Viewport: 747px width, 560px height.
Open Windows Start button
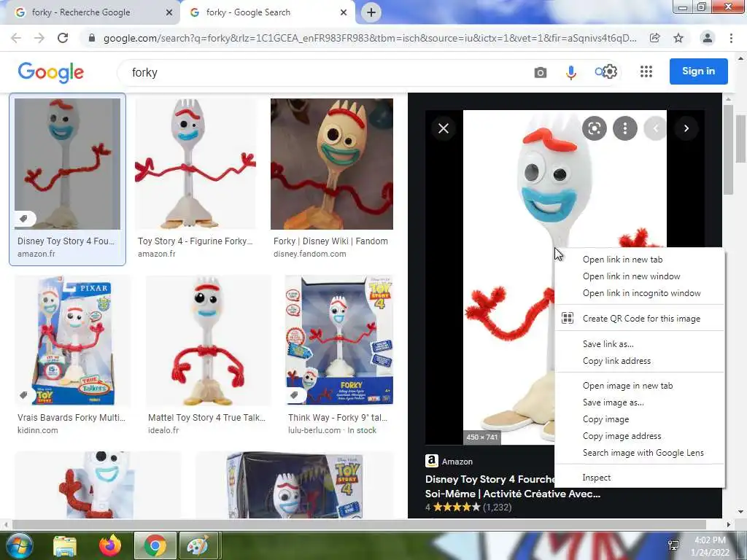[x=19, y=545]
